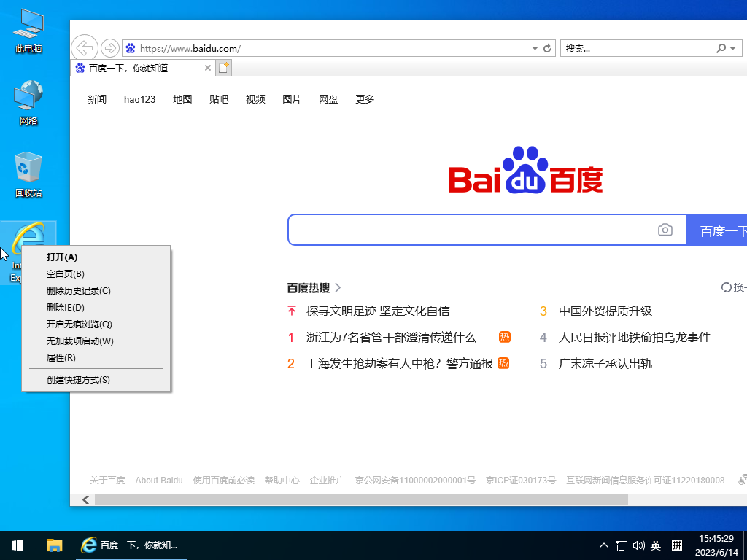Image resolution: width=747 pixels, height=560 pixels.
Task: Open the 地图 link
Action: [x=182, y=99]
